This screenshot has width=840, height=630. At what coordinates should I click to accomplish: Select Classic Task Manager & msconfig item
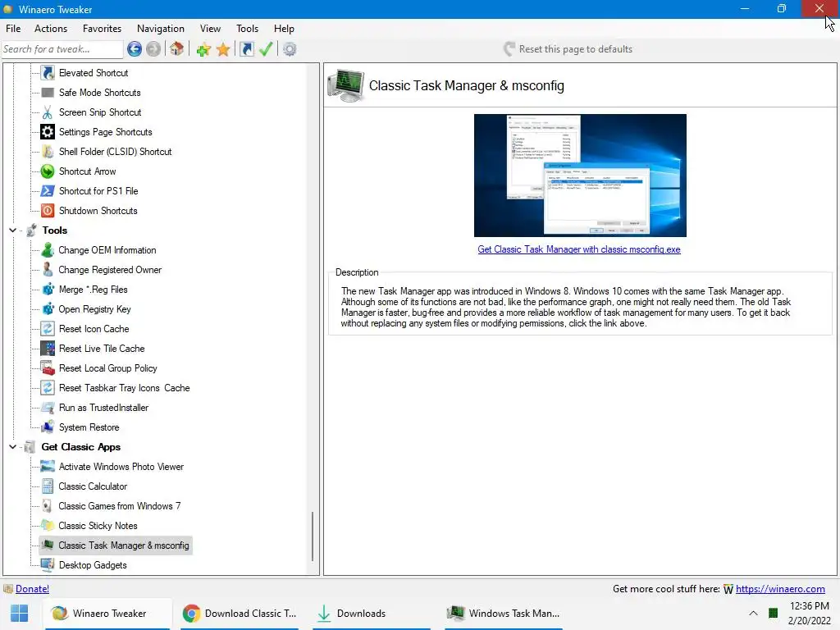pyautogui.click(x=124, y=546)
